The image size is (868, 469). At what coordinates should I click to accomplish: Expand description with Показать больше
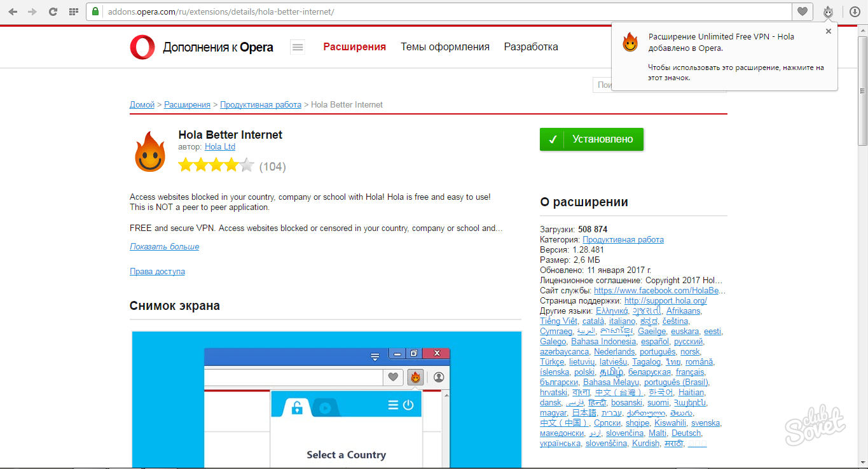pyautogui.click(x=164, y=247)
